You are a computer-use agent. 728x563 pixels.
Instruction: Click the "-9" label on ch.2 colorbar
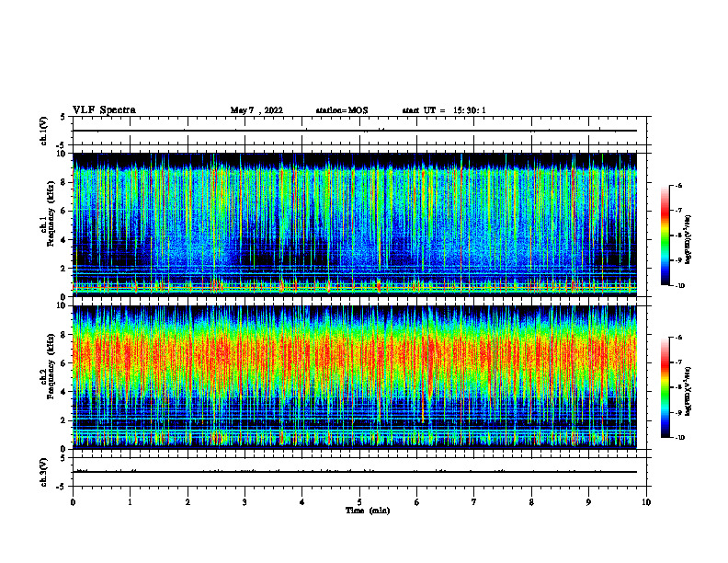[x=679, y=412]
